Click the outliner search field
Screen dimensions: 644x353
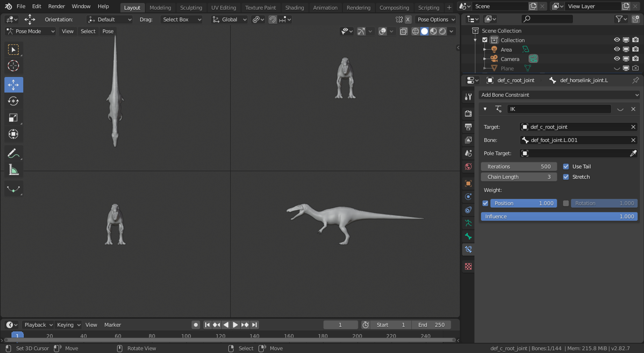point(547,19)
